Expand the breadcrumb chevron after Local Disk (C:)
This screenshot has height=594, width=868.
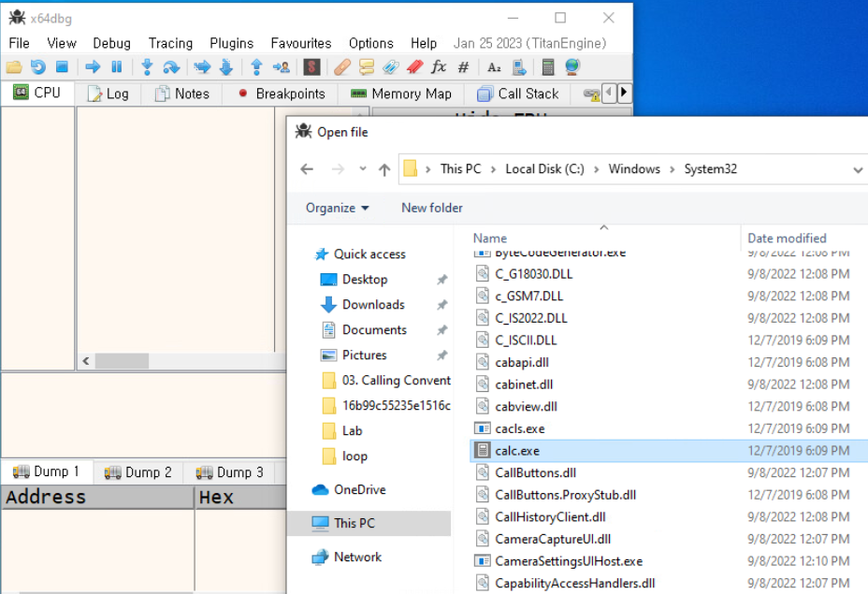tap(596, 169)
